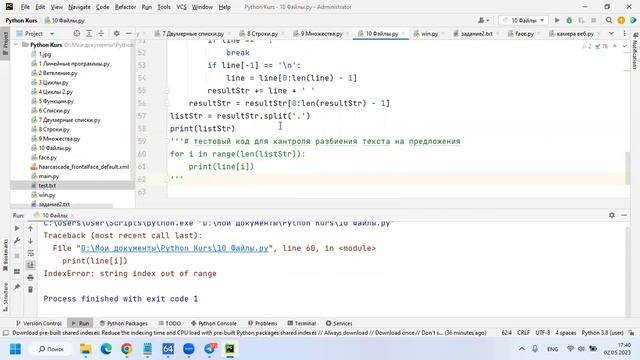Viewport: 640px width, 360px height.
Task: Toggle scroll to end in Run console
Action: pyautogui.click(x=31, y=265)
